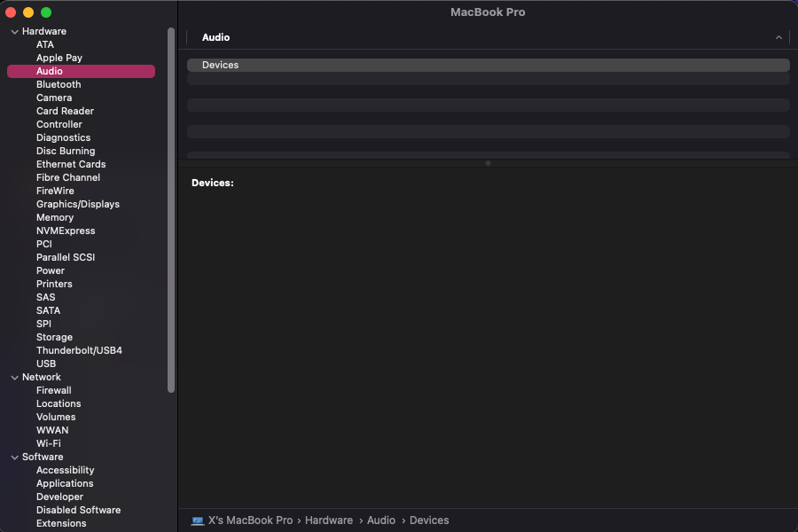This screenshot has width=798, height=532.
Task: Click Audio in the path bar
Action: (x=381, y=520)
